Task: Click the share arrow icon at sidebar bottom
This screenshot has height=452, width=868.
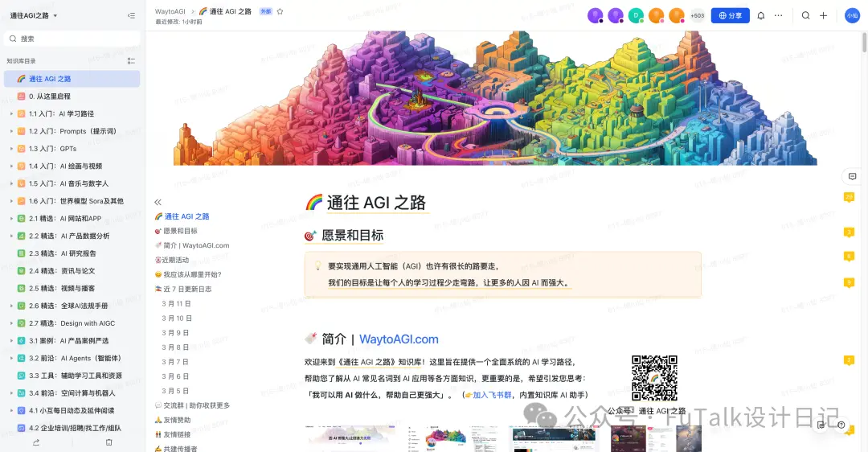Action: [36, 442]
